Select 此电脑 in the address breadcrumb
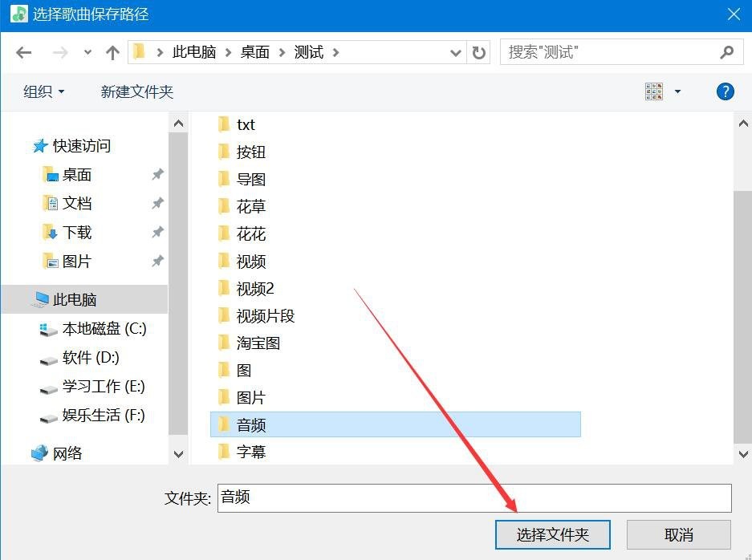Screen dimensions: 752x560 pos(194,52)
